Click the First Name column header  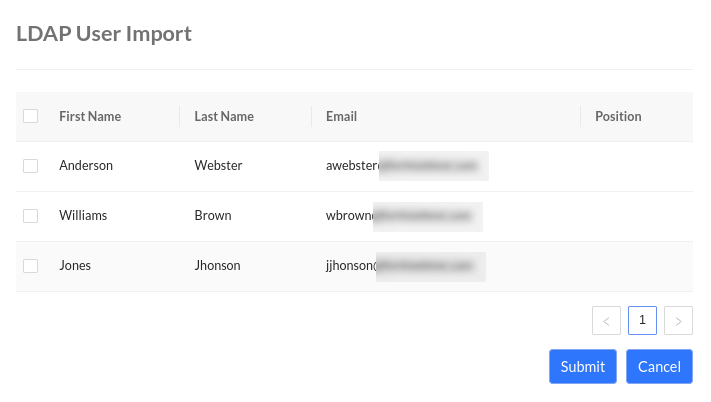point(90,116)
